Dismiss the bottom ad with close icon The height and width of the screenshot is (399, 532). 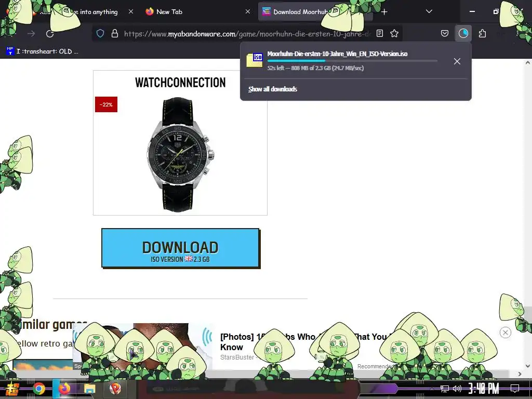point(505,332)
